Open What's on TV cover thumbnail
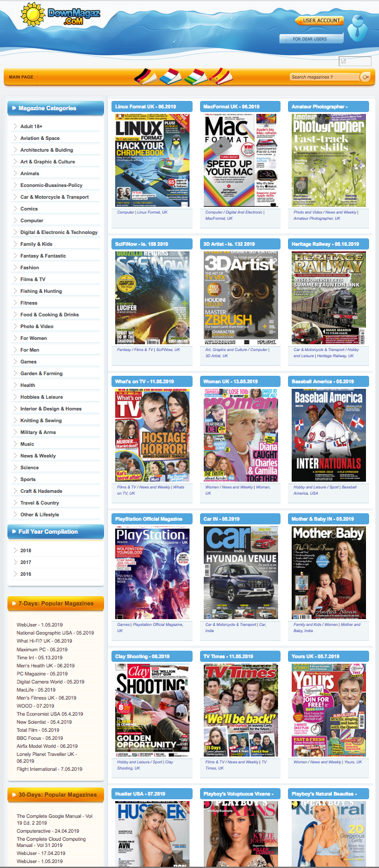Viewport: 379px width, 868px height. pyautogui.click(x=152, y=435)
